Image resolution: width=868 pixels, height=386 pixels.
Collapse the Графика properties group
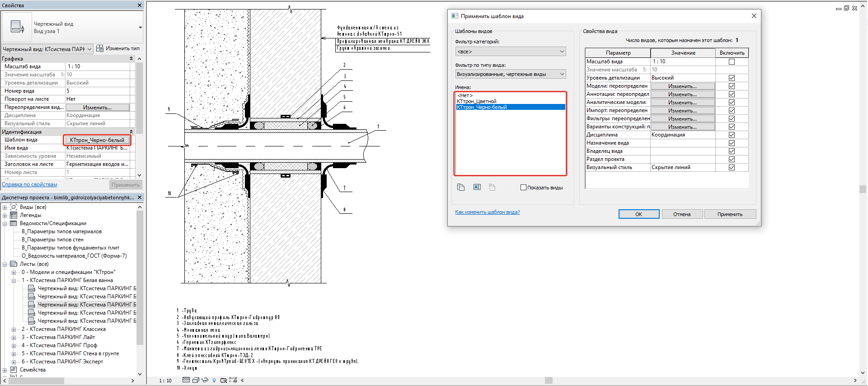[131, 58]
